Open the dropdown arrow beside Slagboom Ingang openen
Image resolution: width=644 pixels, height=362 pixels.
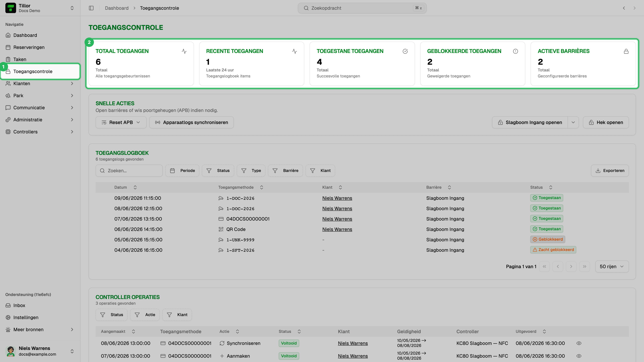(x=573, y=122)
